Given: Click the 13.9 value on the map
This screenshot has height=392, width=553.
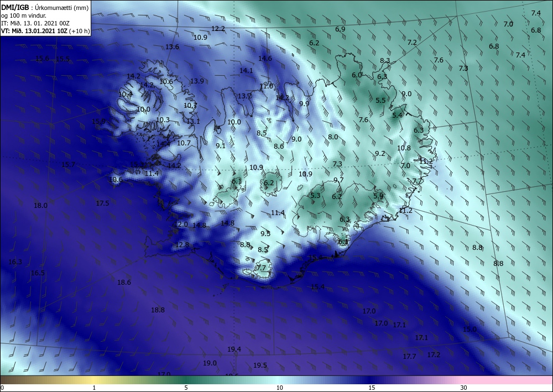Looking at the screenshot, I should 197,81.
